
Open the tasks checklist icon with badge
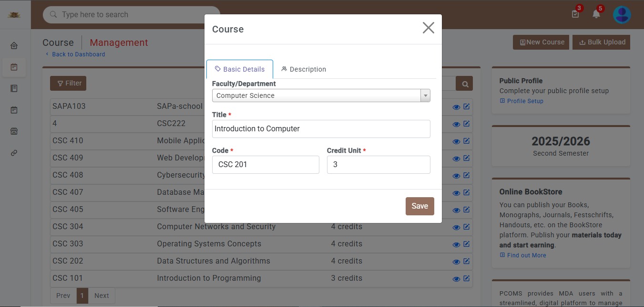click(x=575, y=14)
